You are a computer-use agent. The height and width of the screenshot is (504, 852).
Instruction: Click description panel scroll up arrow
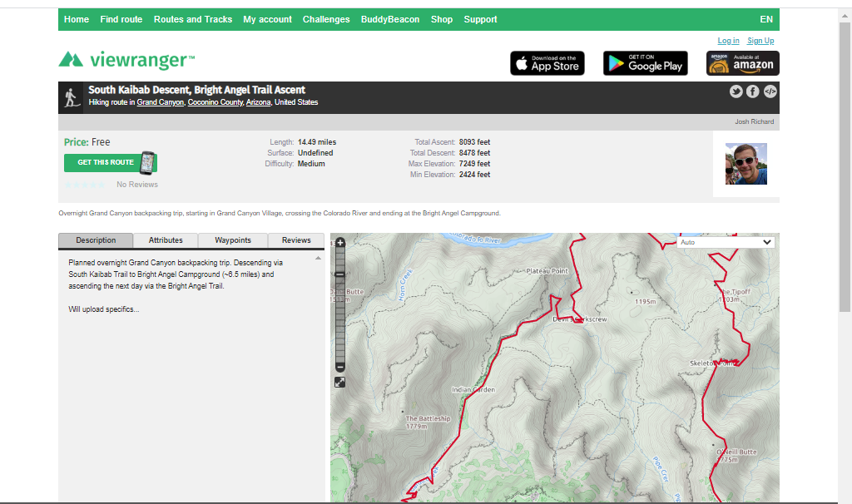[x=319, y=258]
